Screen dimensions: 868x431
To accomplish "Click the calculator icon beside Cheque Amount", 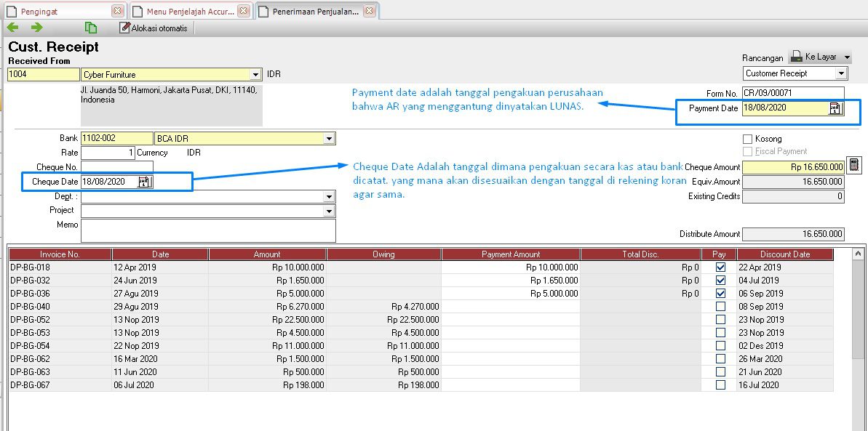I will click(x=853, y=166).
